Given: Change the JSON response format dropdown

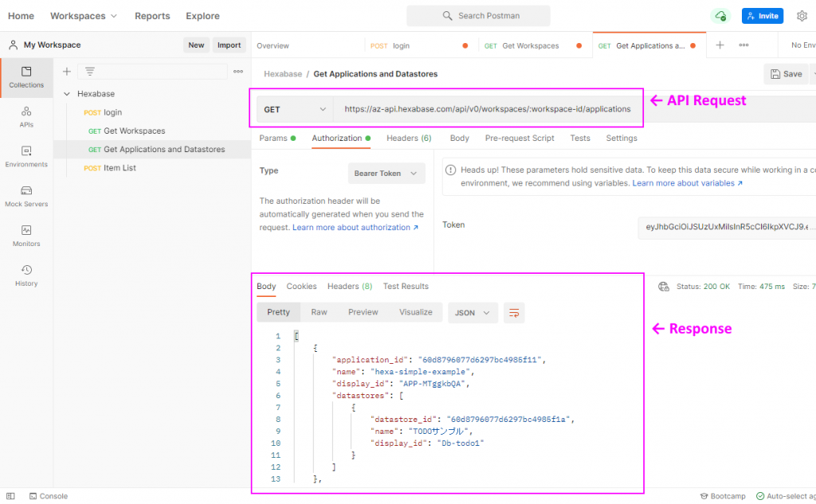Looking at the screenshot, I should (x=473, y=313).
